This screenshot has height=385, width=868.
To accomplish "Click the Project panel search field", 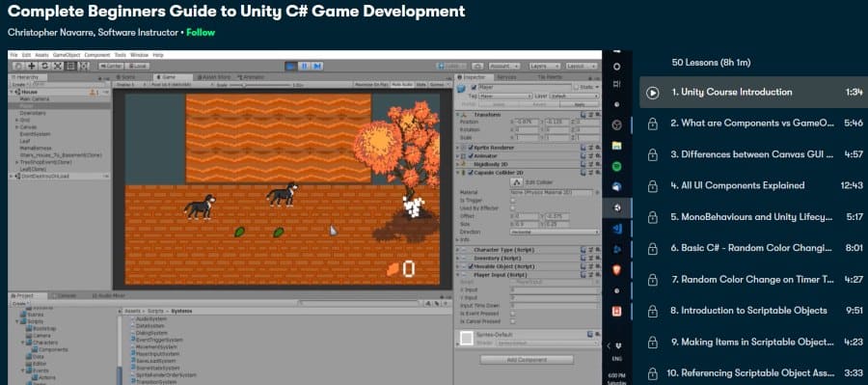I will tap(358, 304).
